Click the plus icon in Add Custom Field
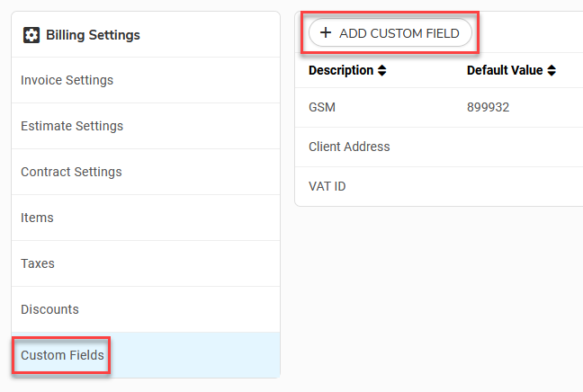This screenshot has width=583, height=392. [326, 32]
